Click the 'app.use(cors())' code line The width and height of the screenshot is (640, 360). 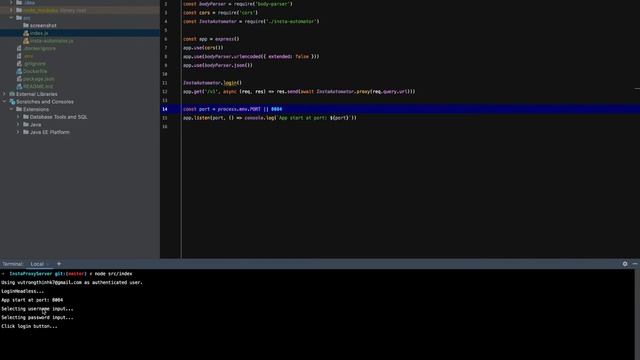(x=203, y=48)
